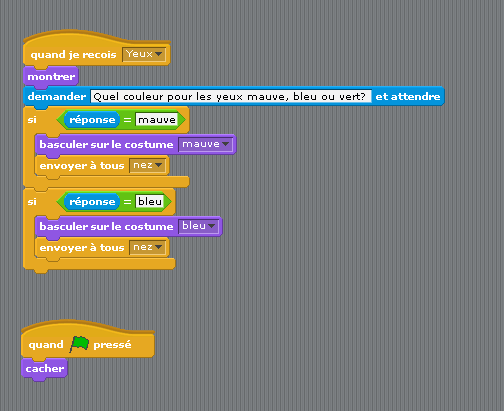This screenshot has width=504, height=411.
Task: Click basculer sur le costume mauve block
Action: tap(135, 145)
